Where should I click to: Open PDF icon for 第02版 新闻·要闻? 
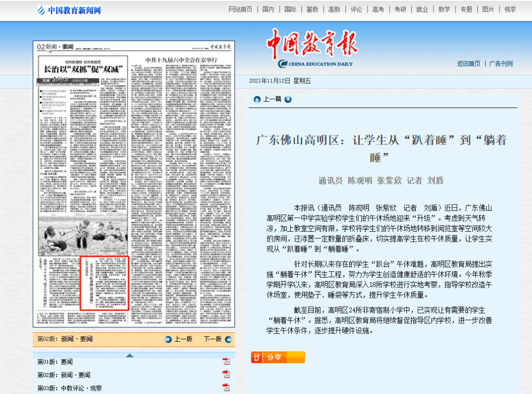point(226,375)
